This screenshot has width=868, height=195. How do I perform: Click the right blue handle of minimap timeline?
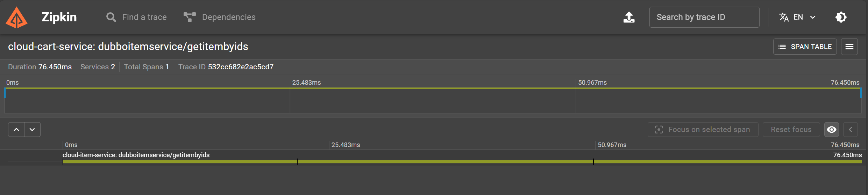point(860,93)
